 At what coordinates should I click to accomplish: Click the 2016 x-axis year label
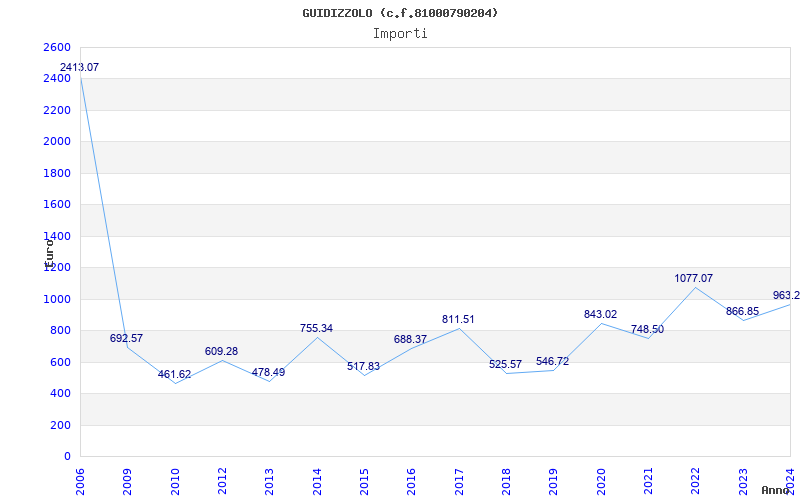(x=411, y=482)
